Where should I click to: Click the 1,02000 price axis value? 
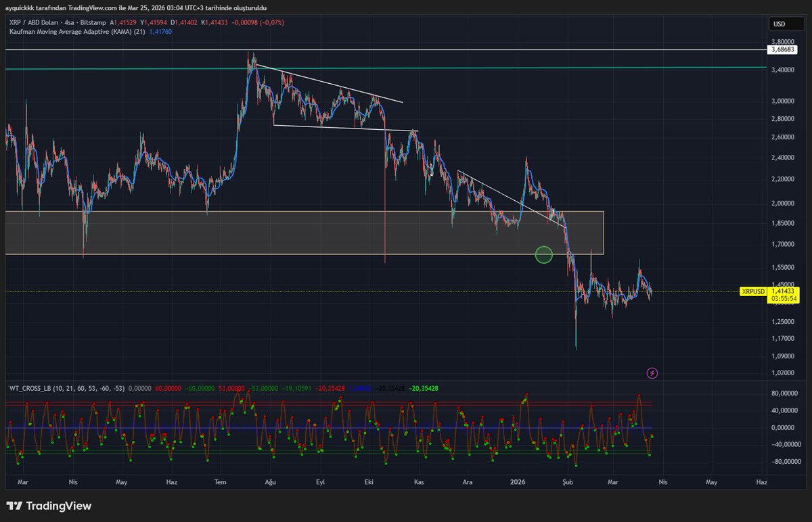(783, 373)
